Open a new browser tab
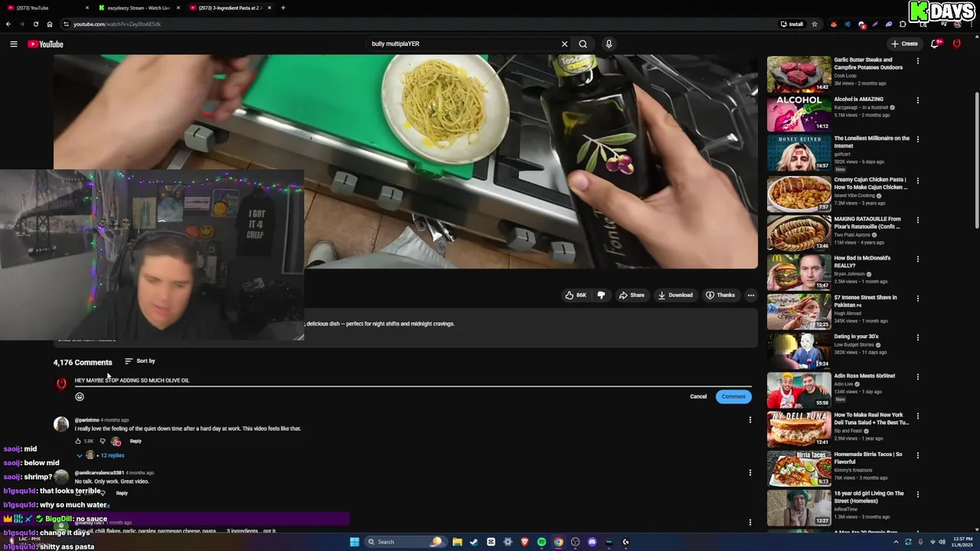This screenshot has width=980, height=551. click(x=283, y=8)
